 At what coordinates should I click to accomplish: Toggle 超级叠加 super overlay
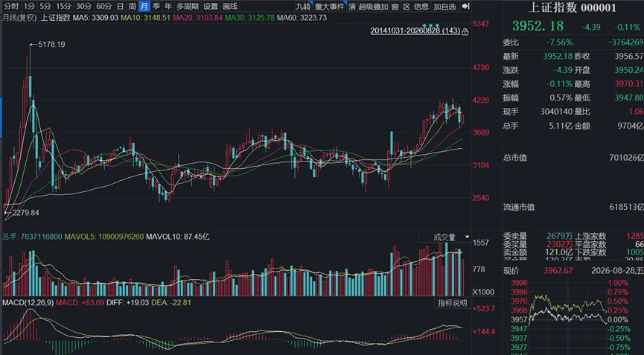tap(373, 6)
